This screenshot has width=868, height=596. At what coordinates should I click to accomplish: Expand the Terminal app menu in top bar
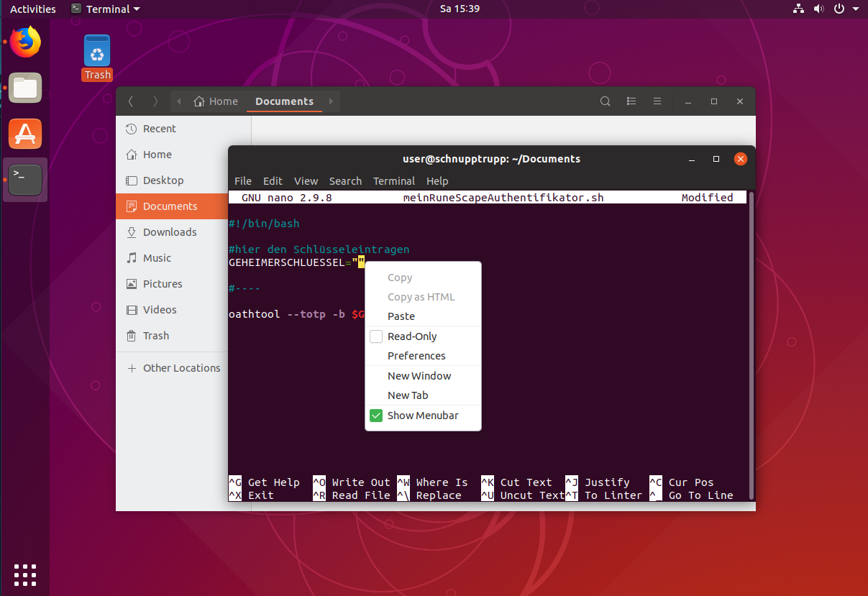pos(106,9)
